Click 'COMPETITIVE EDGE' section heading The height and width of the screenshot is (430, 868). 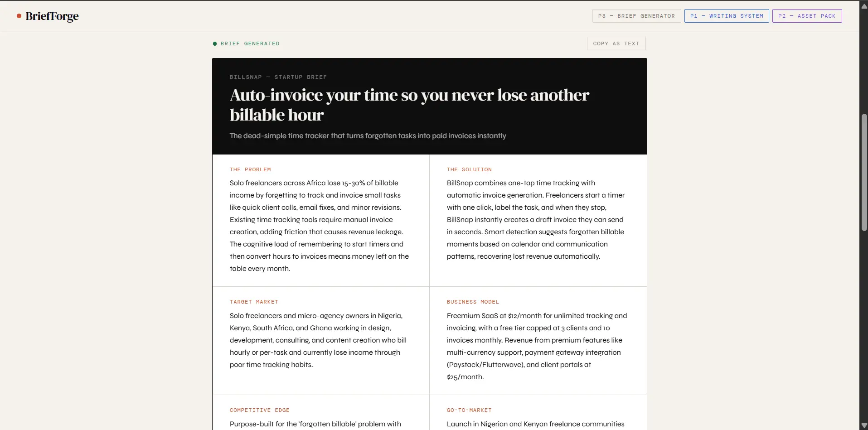pyautogui.click(x=260, y=410)
